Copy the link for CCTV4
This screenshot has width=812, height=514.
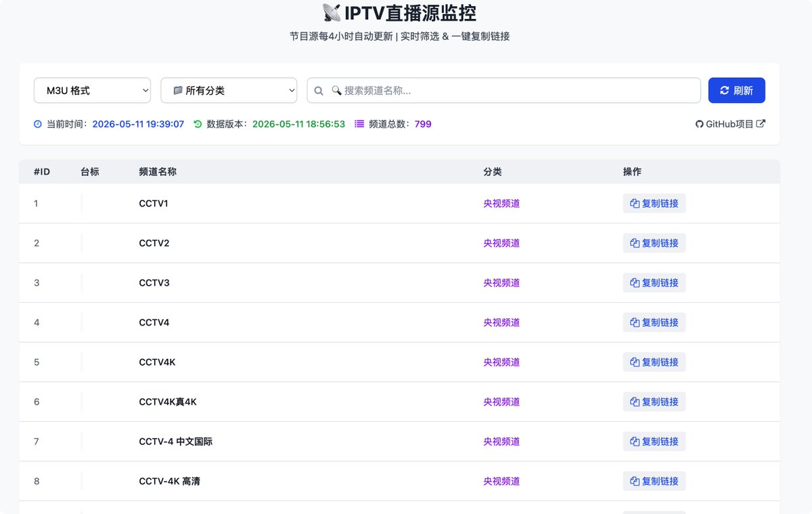click(654, 322)
